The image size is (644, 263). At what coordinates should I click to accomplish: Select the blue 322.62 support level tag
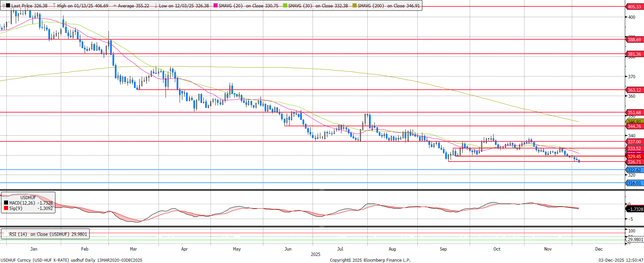634,170
